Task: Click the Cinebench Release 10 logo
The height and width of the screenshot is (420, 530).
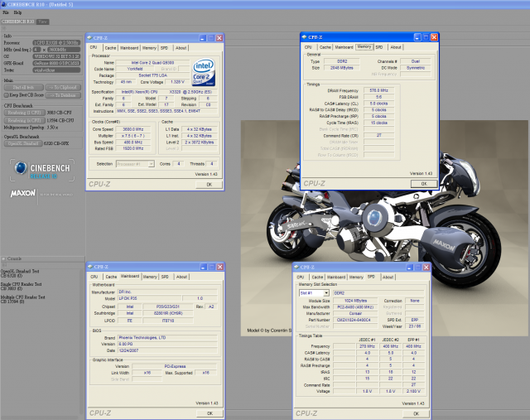Action: point(42,171)
